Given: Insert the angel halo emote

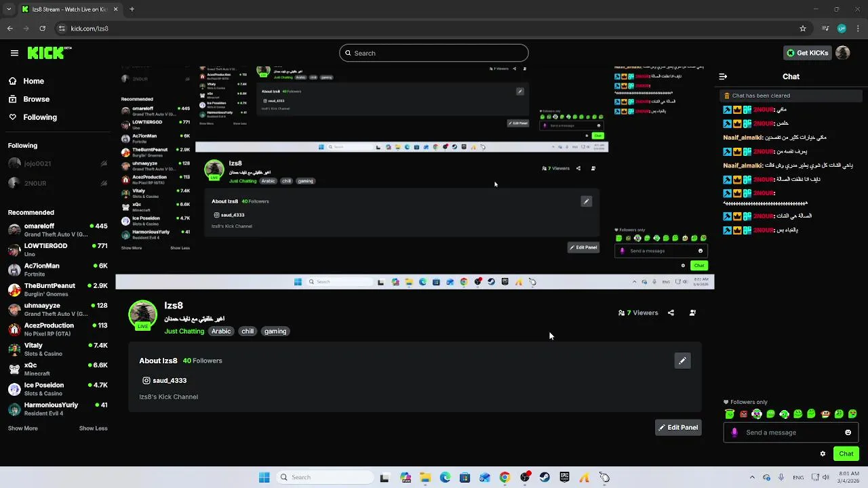Looking at the screenshot, I should coord(730,414).
